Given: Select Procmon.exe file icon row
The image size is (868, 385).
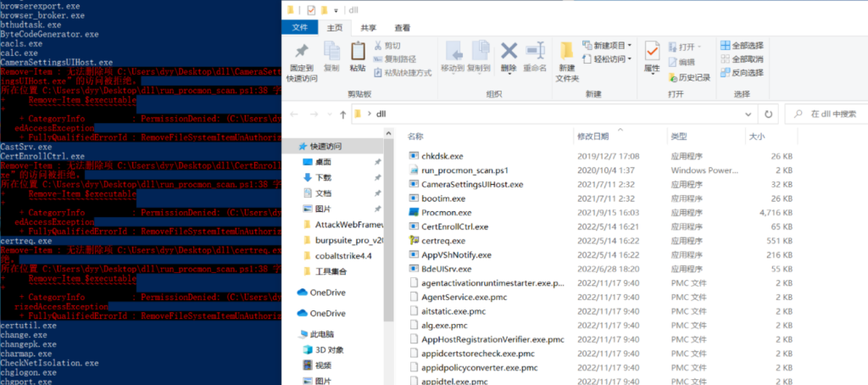Looking at the screenshot, I should pyautogui.click(x=603, y=212).
